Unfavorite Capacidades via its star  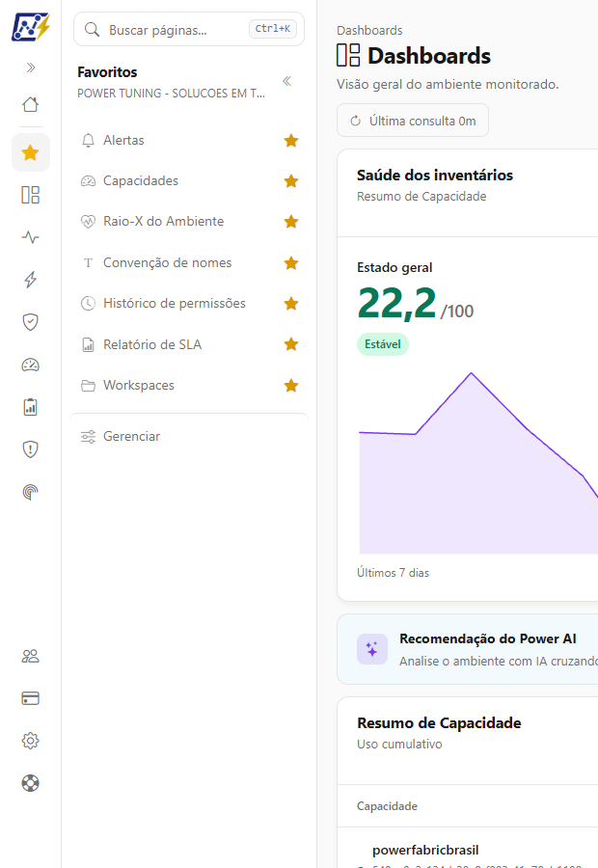291,181
